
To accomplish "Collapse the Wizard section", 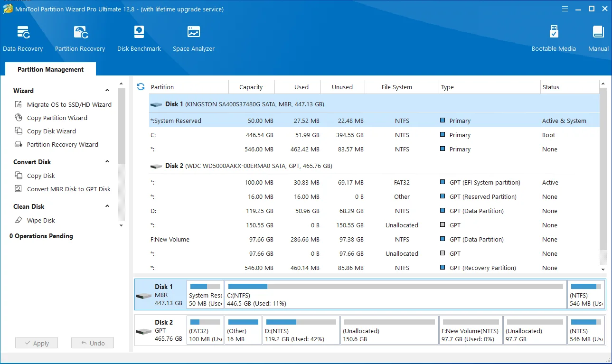I will click(x=107, y=90).
